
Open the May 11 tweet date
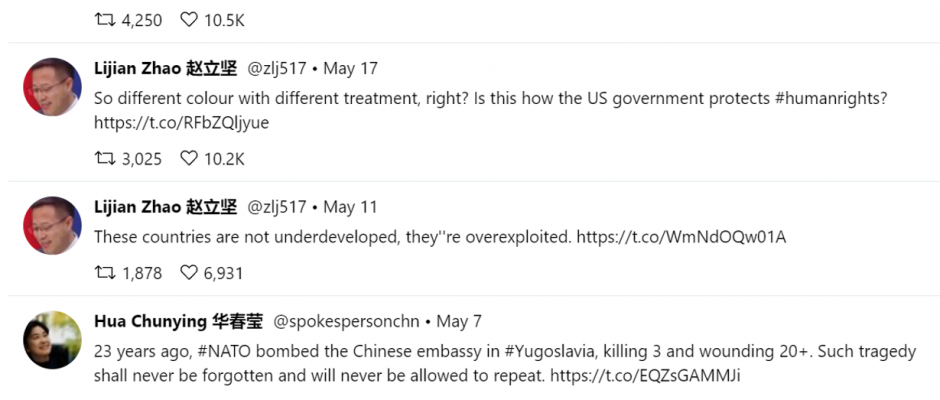pos(351,207)
